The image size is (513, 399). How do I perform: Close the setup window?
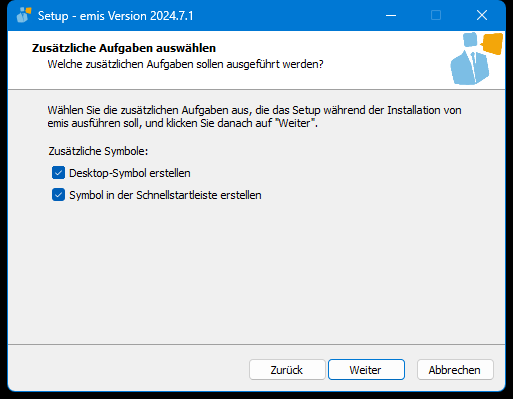tap(482, 15)
